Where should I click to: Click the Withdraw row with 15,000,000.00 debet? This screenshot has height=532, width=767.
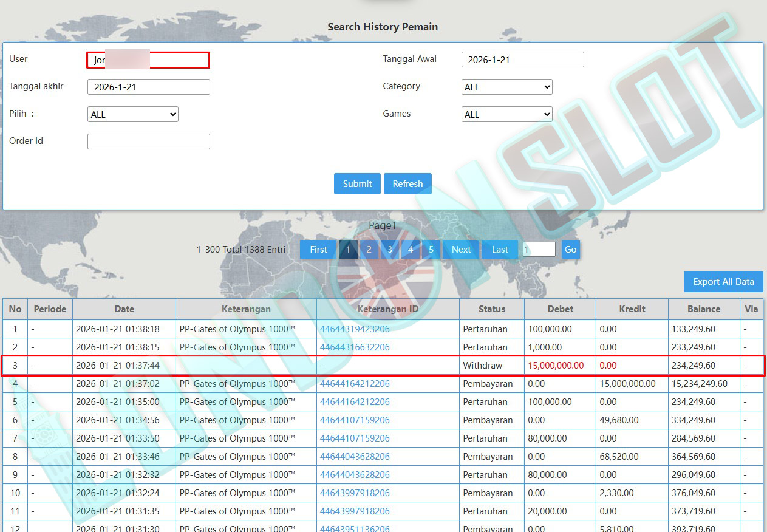tap(383, 366)
